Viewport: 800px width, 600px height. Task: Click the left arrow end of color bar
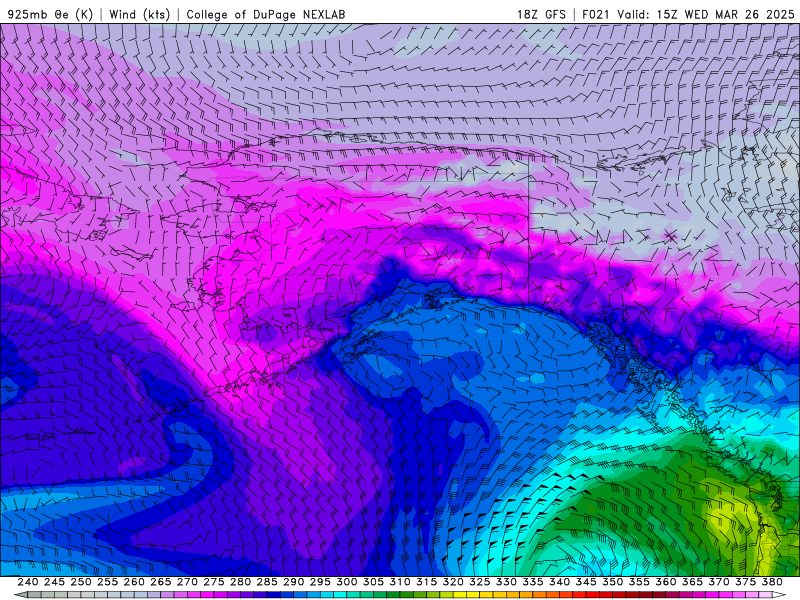(20, 595)
